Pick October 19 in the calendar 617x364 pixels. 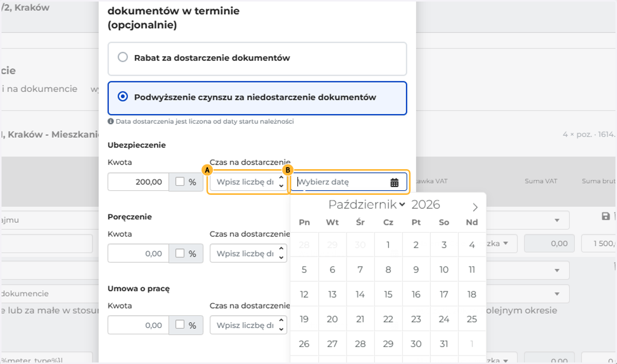[304, 319]
